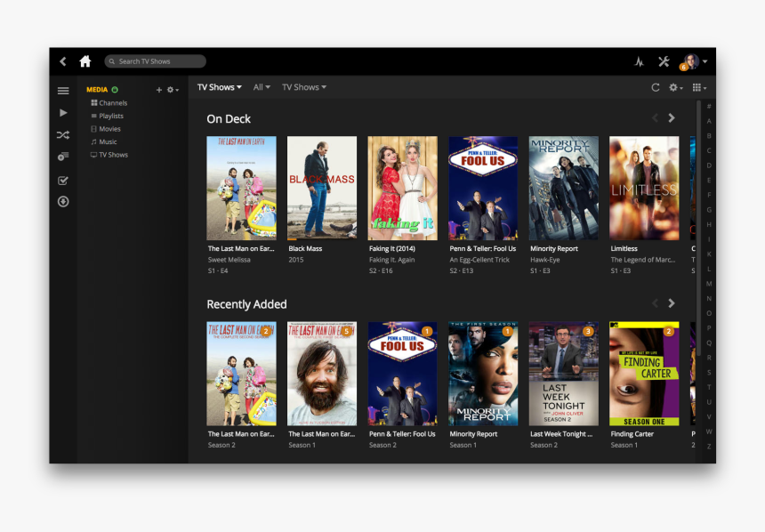Open the MEDIA gear dropdown
This screenshot has height=532, width=765.
coord(173,90)
